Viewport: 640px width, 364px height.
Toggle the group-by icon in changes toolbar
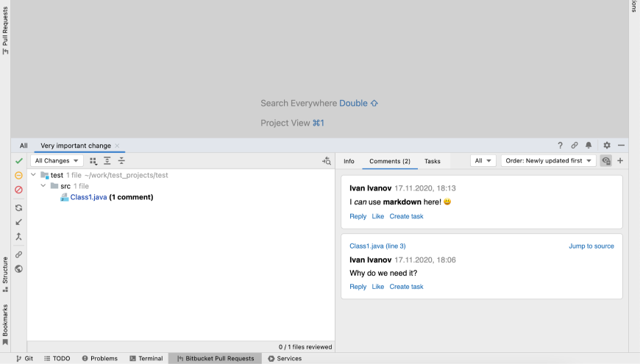(x=93, y=160)
